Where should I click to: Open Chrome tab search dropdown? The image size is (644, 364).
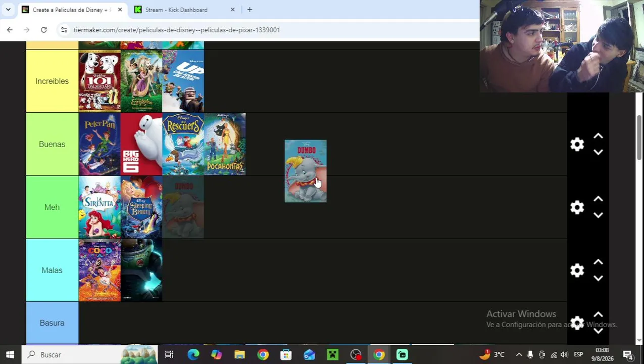point(8,10)
